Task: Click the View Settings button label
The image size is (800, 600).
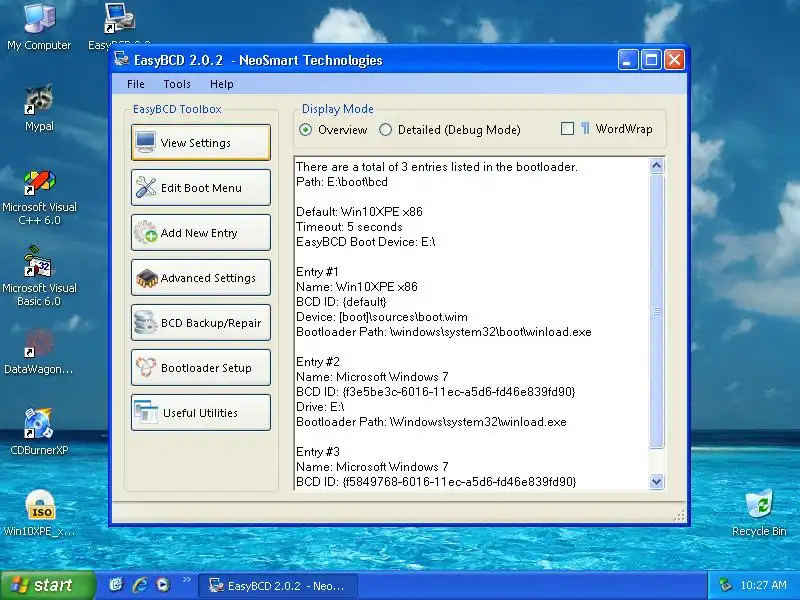Action: 195,143
